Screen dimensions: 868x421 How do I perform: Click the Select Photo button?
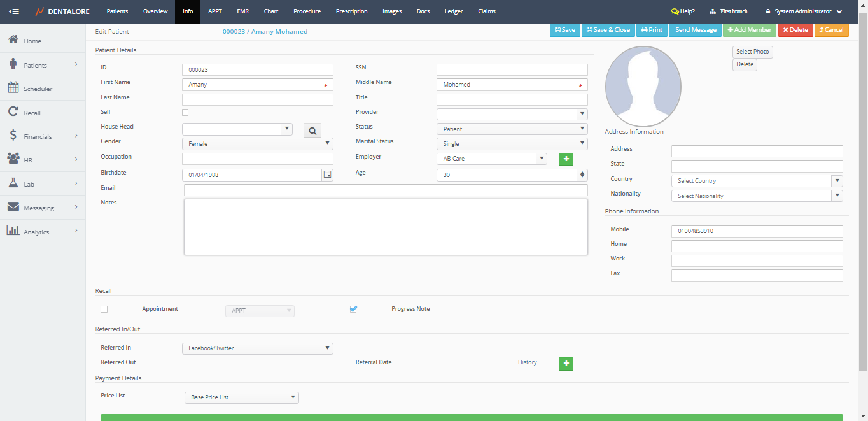752,52
